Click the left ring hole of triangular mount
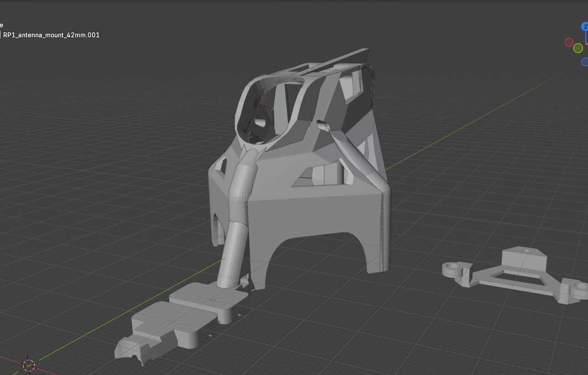588x375 pixels. pyautogui.click(x=452, y=266)
